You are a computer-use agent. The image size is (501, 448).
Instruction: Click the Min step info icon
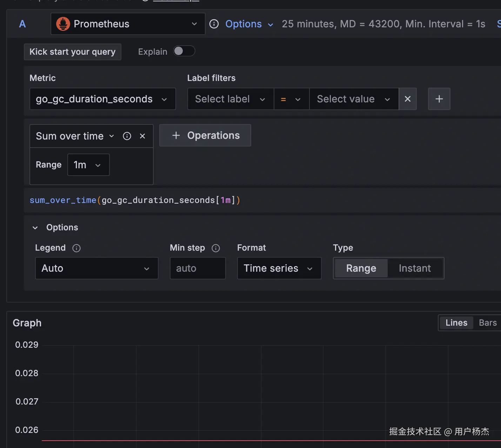[x=216, y=248]
